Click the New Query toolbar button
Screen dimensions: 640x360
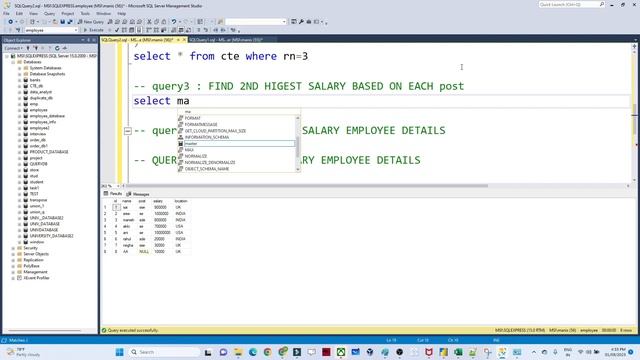(91, 22)
